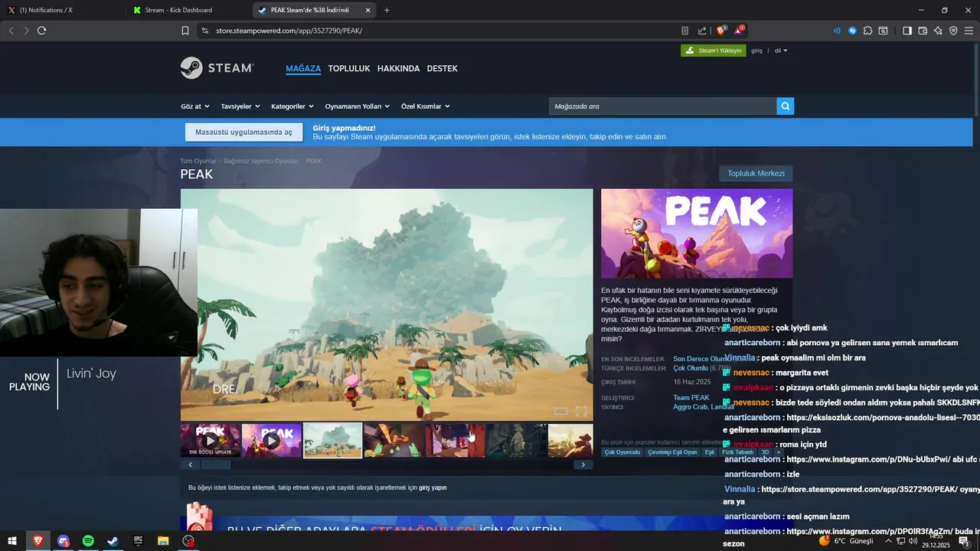Click the Çok Oyunculu tag
Screen dimensions: 980x551
622,452
